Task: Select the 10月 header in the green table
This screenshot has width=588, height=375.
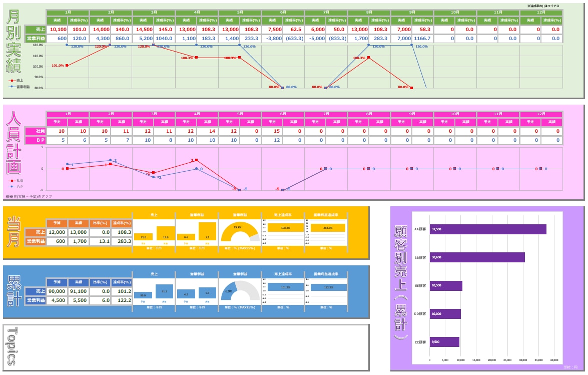Action: (x=455, y=13)
